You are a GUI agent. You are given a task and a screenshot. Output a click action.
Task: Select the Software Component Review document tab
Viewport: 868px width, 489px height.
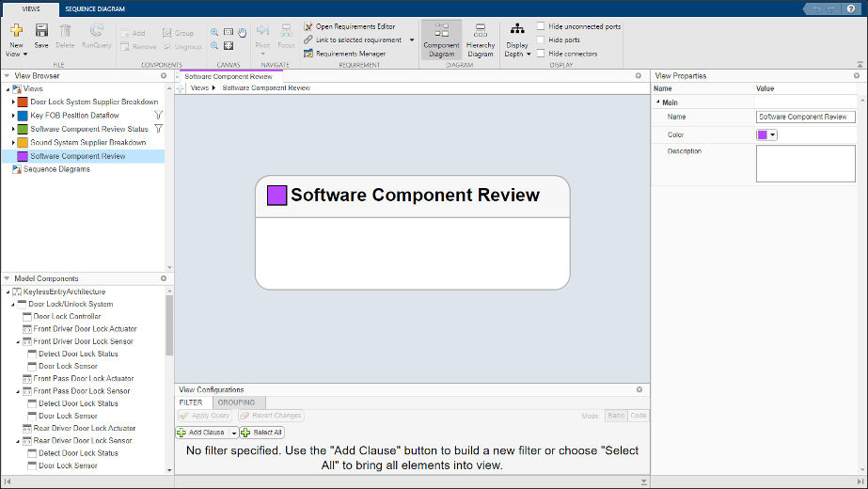(229, 76)
